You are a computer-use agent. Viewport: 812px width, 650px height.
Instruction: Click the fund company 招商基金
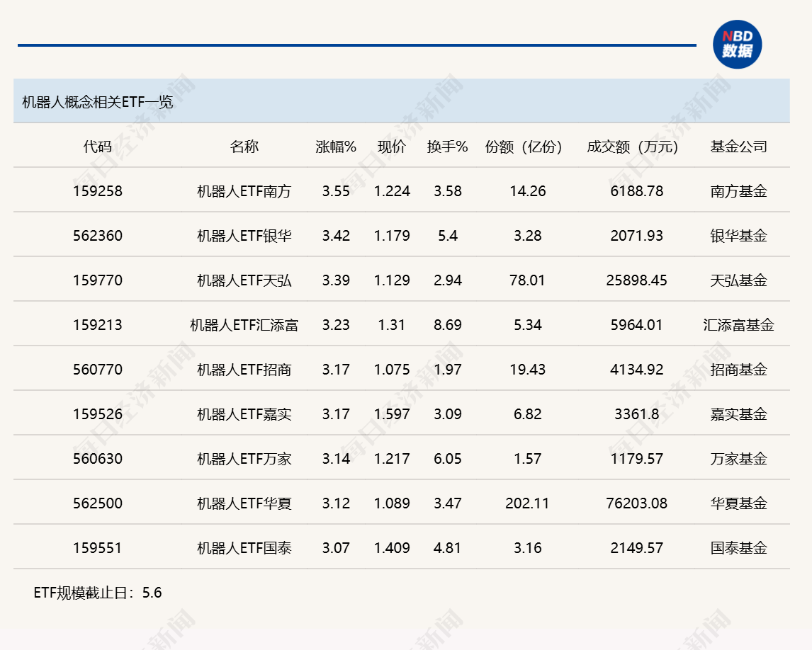[x=738, y=369]
